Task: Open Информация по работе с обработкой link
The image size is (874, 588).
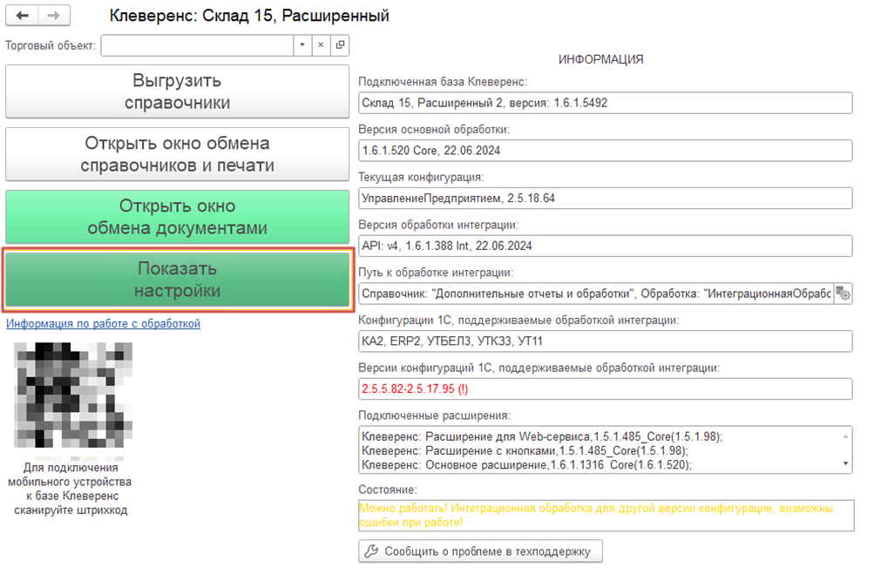Action: coord(103,324)
